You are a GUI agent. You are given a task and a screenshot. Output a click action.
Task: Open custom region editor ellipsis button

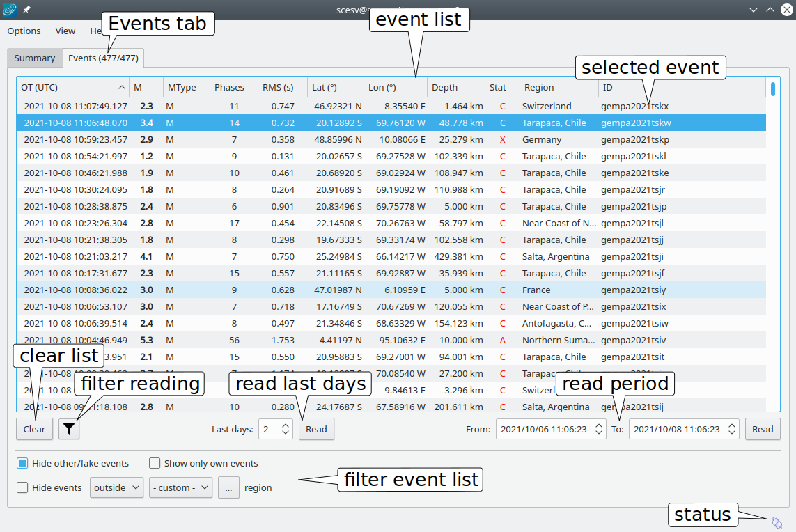pyautogui.click(x=228, y=487)
